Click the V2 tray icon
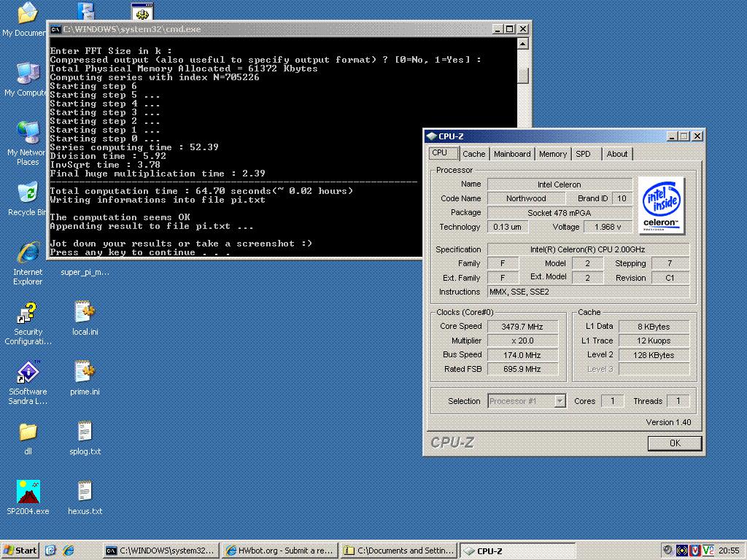This screenshot has height=560, width=747. click(x=708, y=551)
